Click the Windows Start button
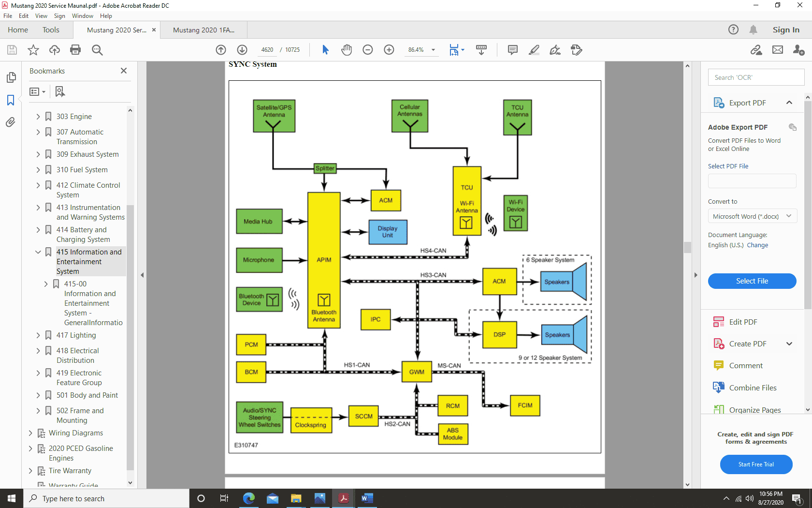This screenshot has width=812, height=508. 12,498
